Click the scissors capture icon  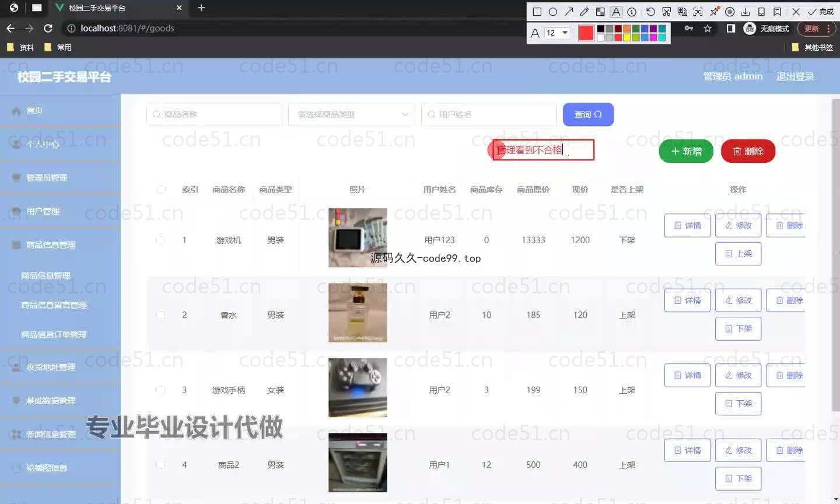(666, 12)
